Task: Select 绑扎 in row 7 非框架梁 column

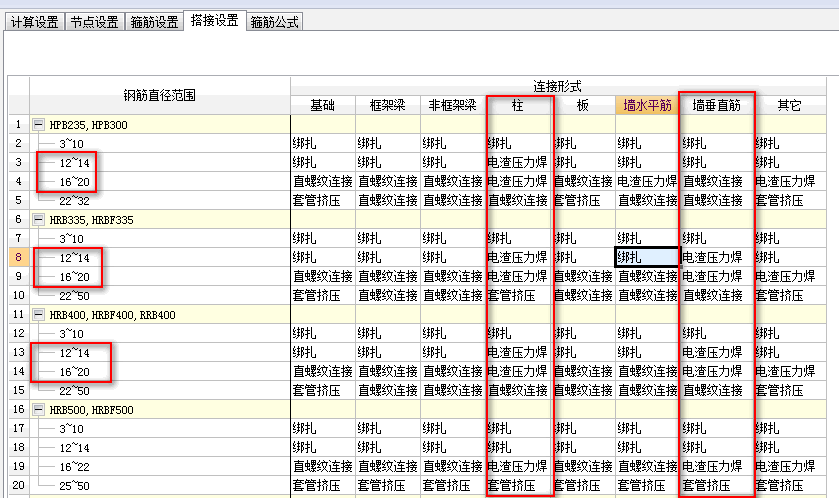Action: [453, 239]
